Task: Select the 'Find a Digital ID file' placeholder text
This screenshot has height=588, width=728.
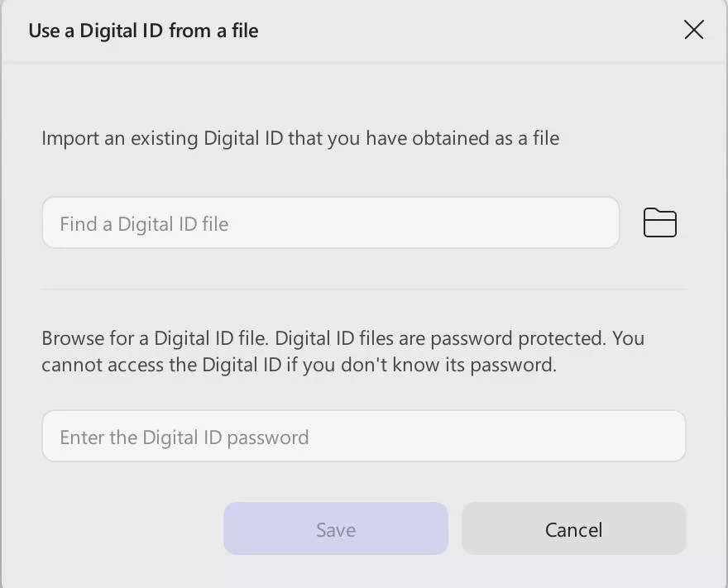Action: [x=144, y=224]
